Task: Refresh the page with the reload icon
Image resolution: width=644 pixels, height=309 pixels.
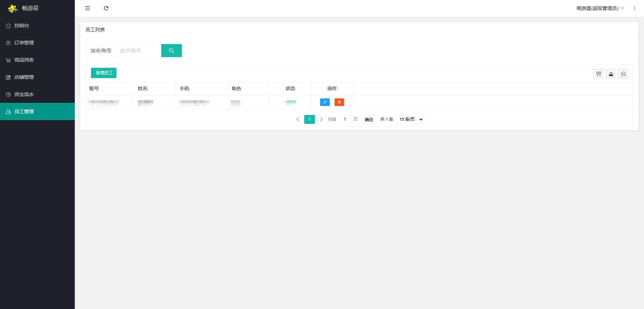Action: coord(106,8)
